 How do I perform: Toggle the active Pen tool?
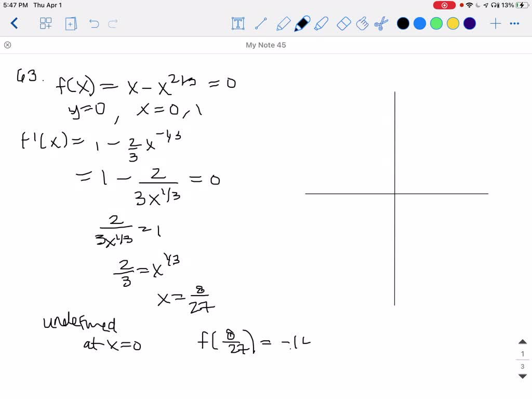point(302,23)
